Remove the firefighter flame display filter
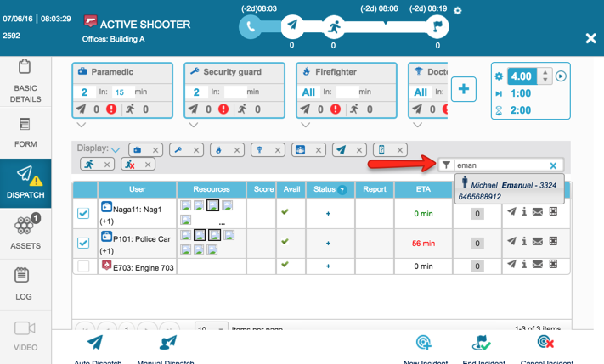This screenshot has height=364, width=604. pos(237,150)
